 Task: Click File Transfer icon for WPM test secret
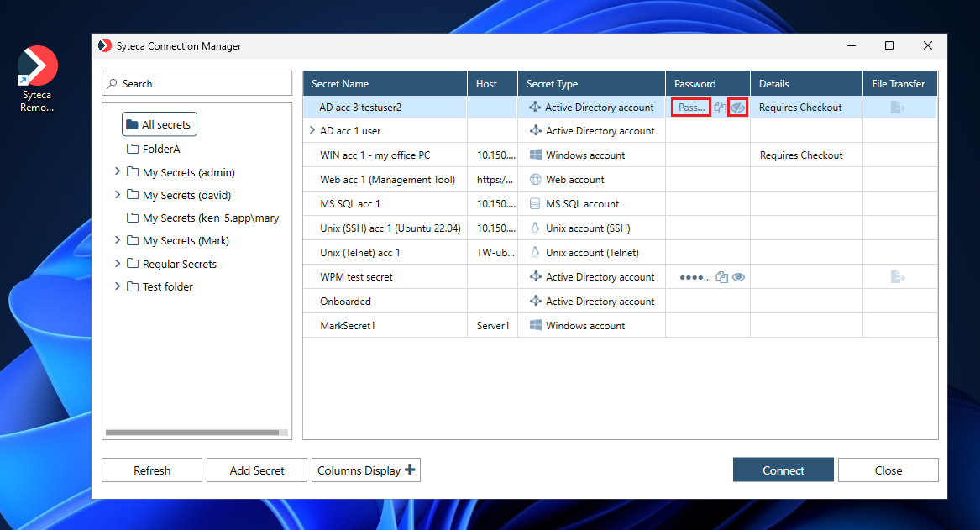[899, 277]
